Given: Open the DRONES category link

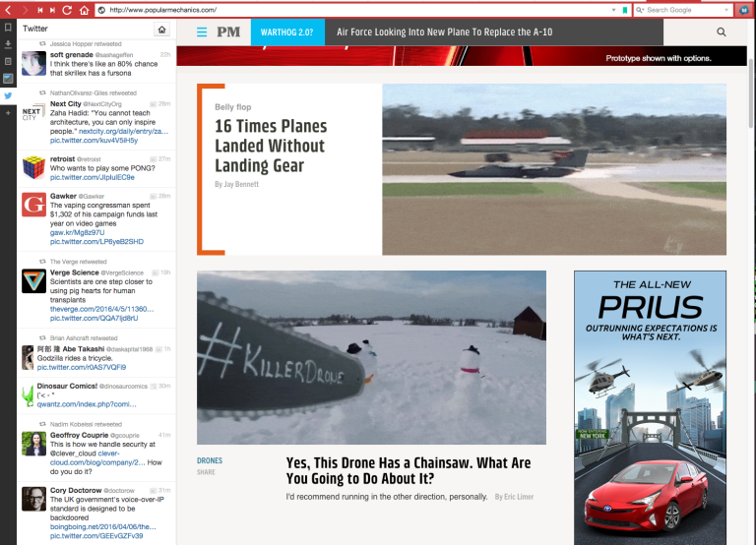Looking at the screenshot, I should [x=210, y=460].
